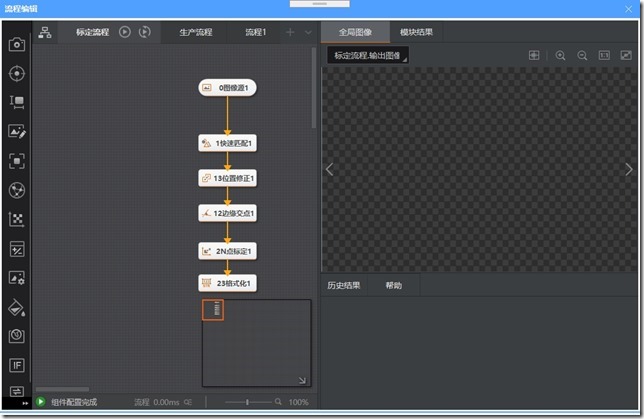The width and height of the screenshot is (644, 419).
Task: Open the IF logic tool group
Action: [x=17, y=365]
